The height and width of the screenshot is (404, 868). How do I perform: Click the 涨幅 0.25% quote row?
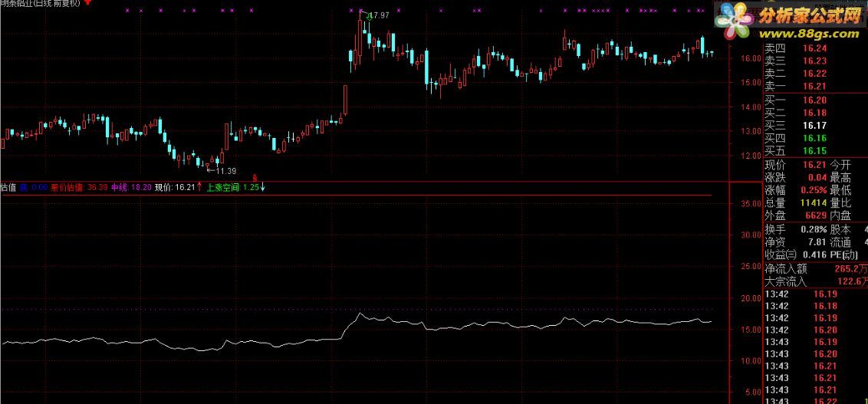pyautogui.click(x=795, y=190)
